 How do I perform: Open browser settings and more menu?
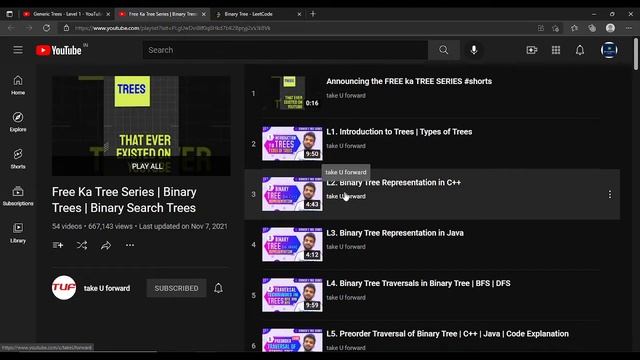click(x=629, y=28)
